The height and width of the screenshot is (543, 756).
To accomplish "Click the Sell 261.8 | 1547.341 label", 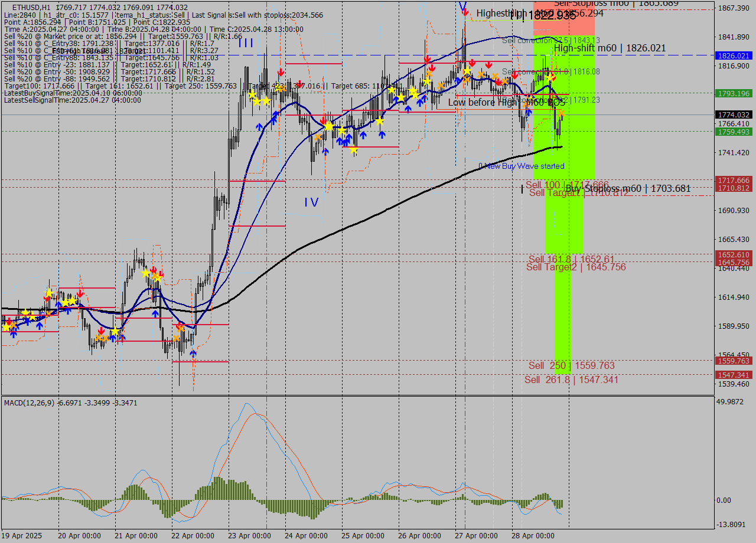I will [x=571, y=380].
